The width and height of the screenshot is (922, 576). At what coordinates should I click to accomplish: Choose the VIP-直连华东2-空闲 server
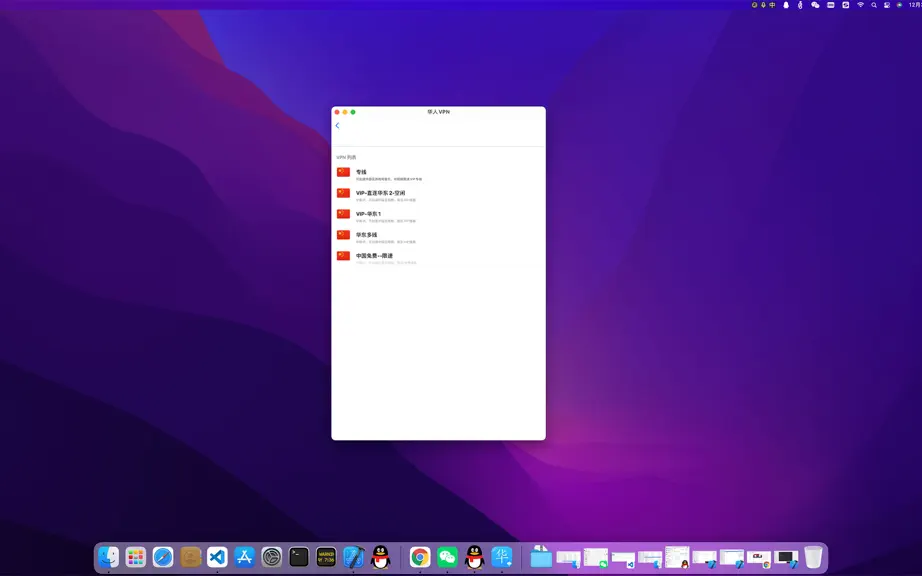point(438,196)
